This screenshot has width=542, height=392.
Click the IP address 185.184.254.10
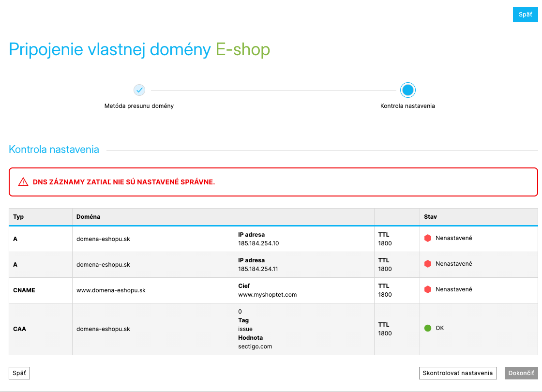tap(258, 243)
